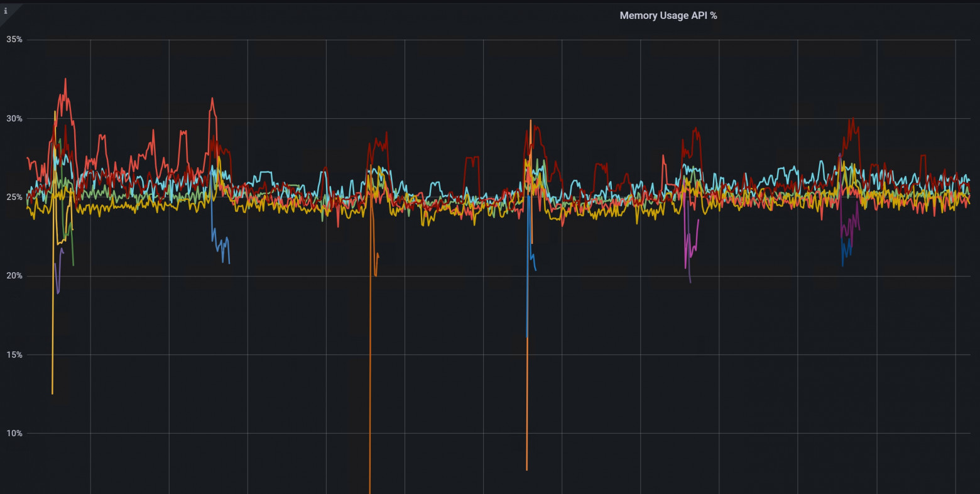The width and height of the screenshot is (980, 494).
Task: Click the 10% y-axis label
Action: [x=14, y=434]
